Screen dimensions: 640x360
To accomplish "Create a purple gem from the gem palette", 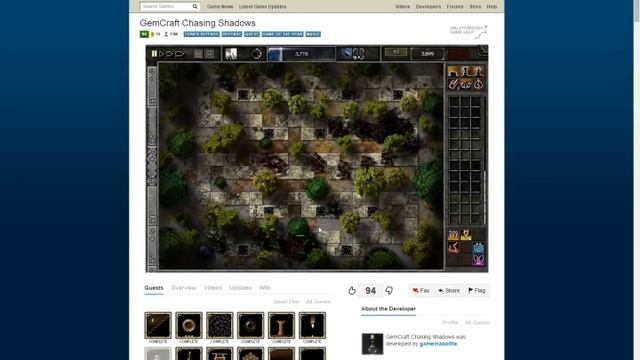I will 478,260.
